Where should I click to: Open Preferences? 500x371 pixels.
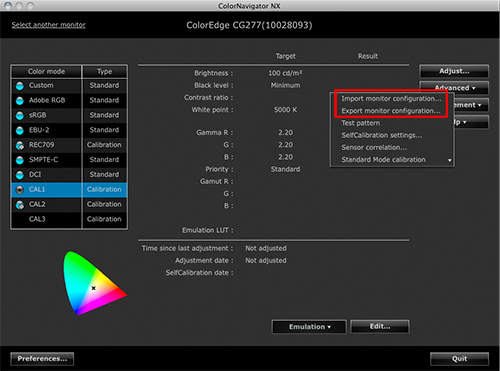[x=42, y=359]
